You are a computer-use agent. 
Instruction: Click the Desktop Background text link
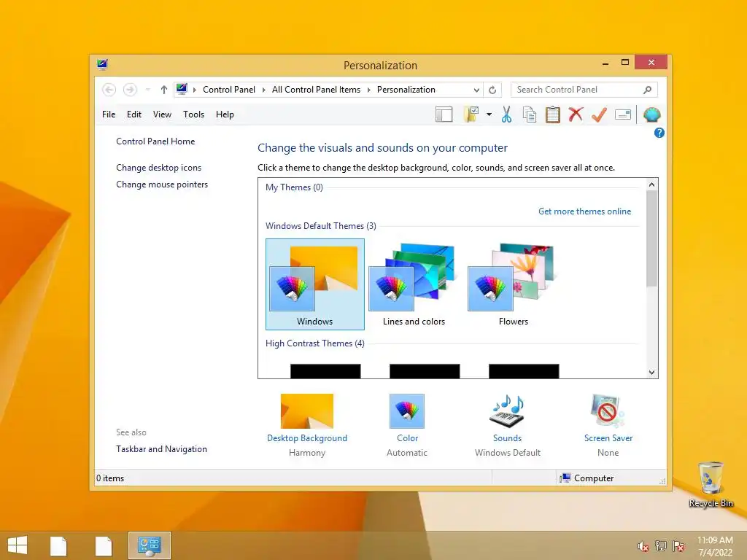click(x=307, y=438)
